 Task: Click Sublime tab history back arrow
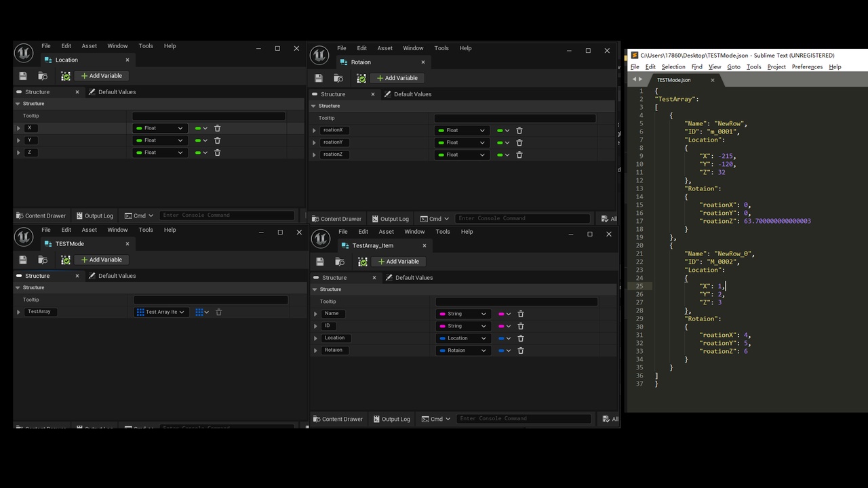[x=634, y=79]
